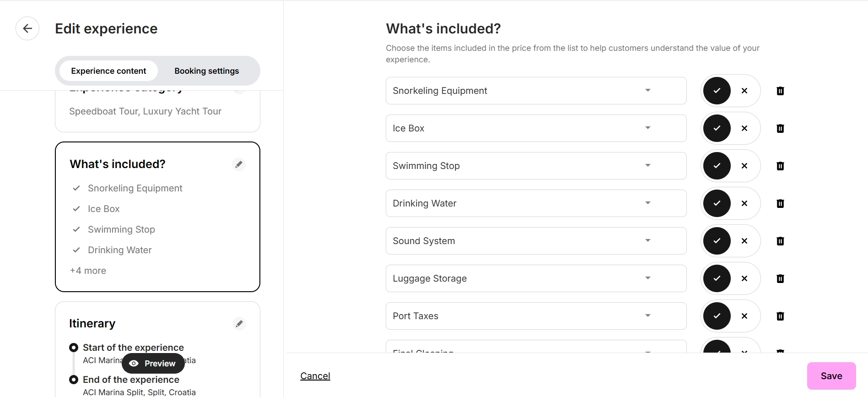Expand the Sound System dropdown arrow
Screen dimensions: 868x397
[647, 241]
